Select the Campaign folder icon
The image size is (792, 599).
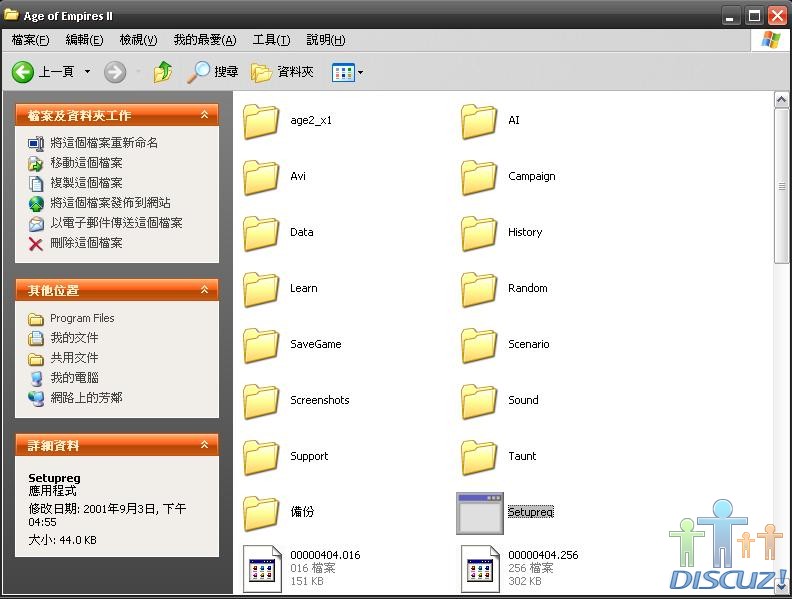click(x=479, y=177)
